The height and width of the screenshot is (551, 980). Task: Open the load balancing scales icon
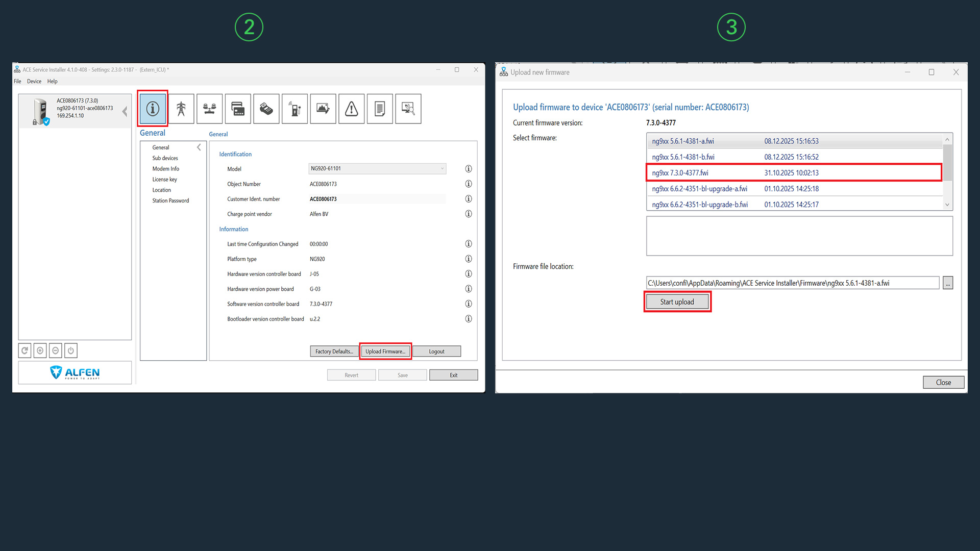(210, 109)
